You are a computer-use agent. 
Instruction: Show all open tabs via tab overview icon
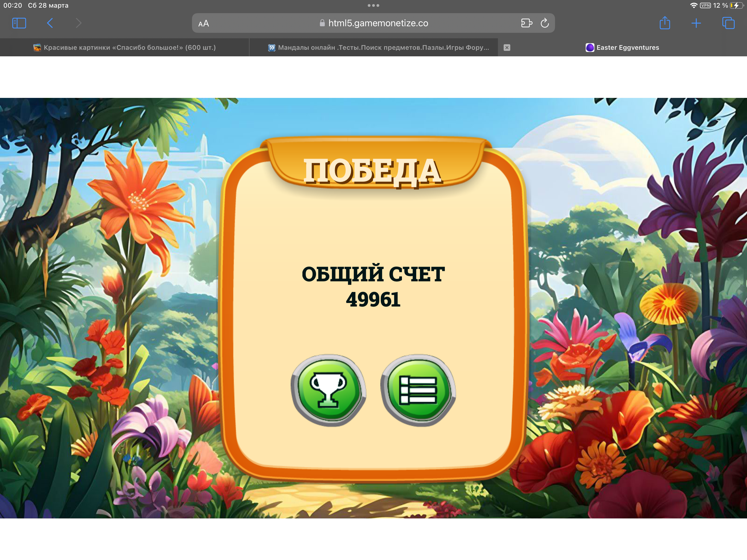728,23
